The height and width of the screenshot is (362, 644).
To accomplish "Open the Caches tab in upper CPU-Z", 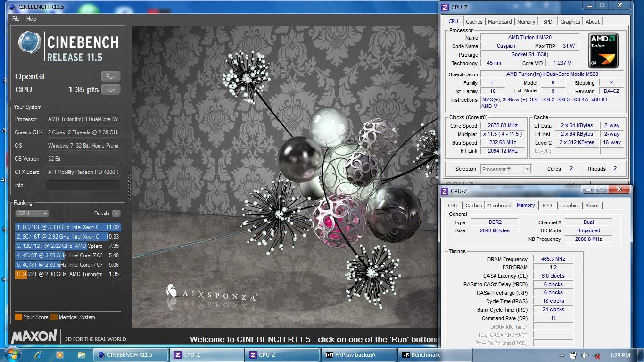I will click(x=474, y=22).
